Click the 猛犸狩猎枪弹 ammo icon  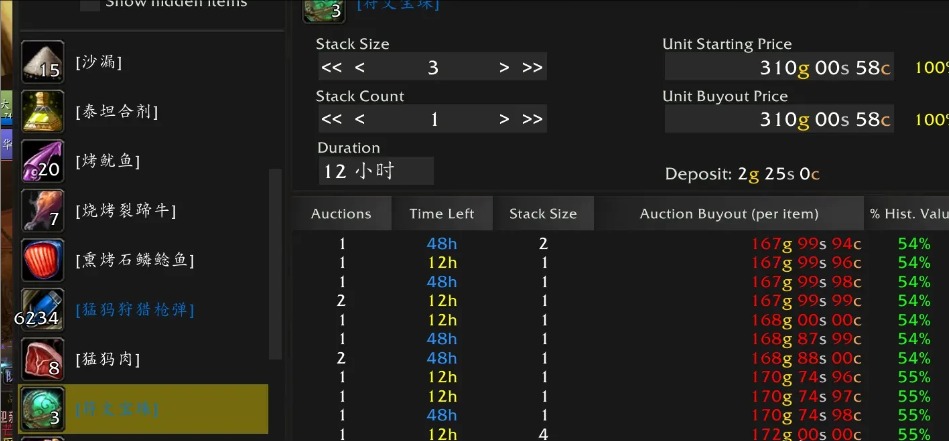[42, 310]
